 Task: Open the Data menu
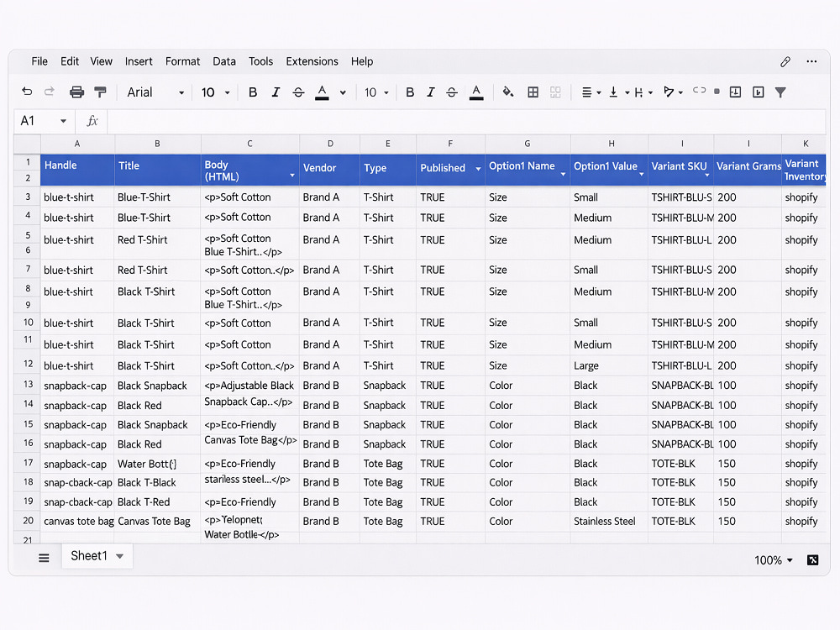(224, 61)
